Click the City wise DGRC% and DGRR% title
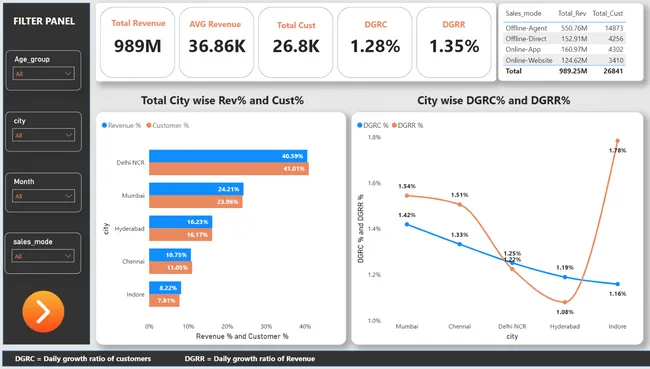The width and height of the screenshot is (650, 369). coord(494,101)
